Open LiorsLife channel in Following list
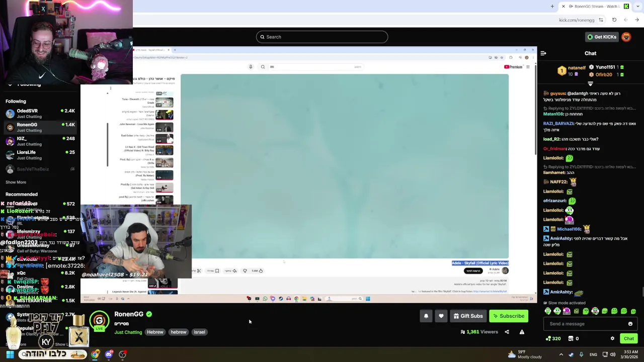This screenshot has height=362, width=644. click(40, 155)
